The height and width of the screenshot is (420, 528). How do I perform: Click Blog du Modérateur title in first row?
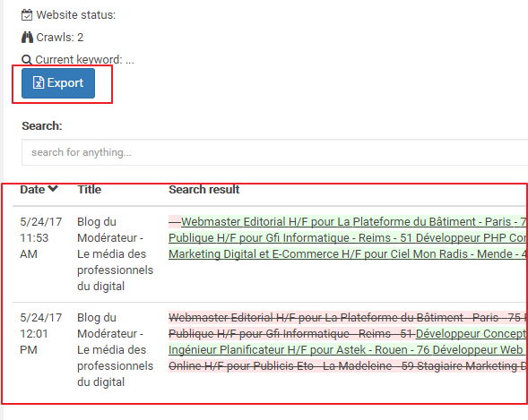[115, 254]
